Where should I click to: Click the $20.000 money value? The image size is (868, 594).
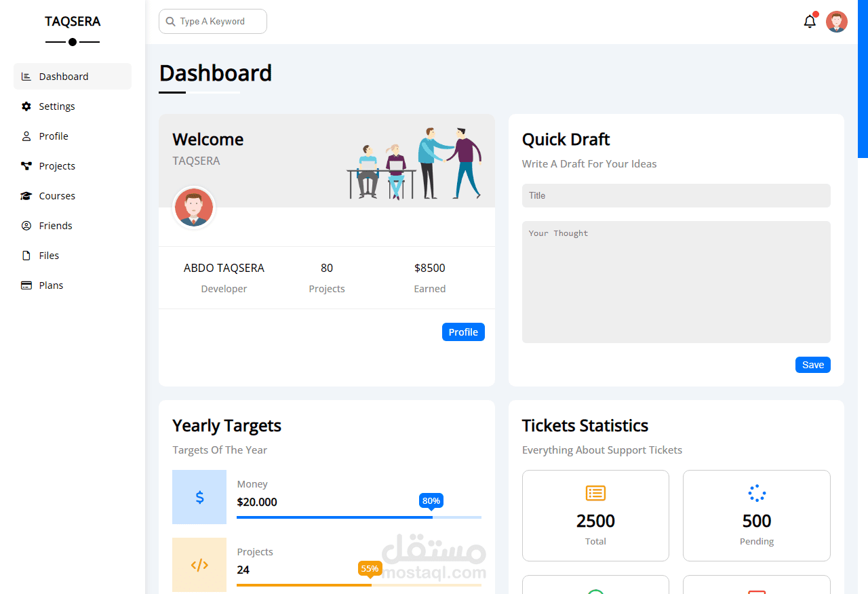click(x=257, y=502)
